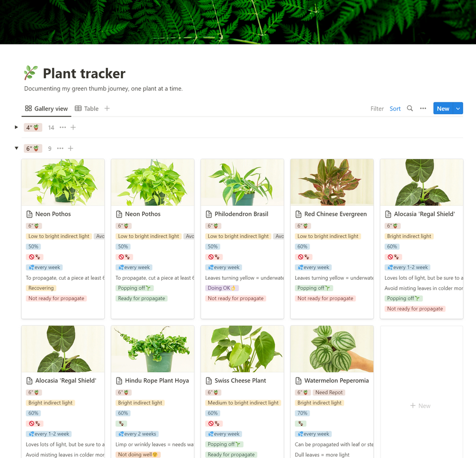Screen dimensions: 476x458
Task: Switch to the Table view tab
Action: pyautogui.click(x=87, y=109)
